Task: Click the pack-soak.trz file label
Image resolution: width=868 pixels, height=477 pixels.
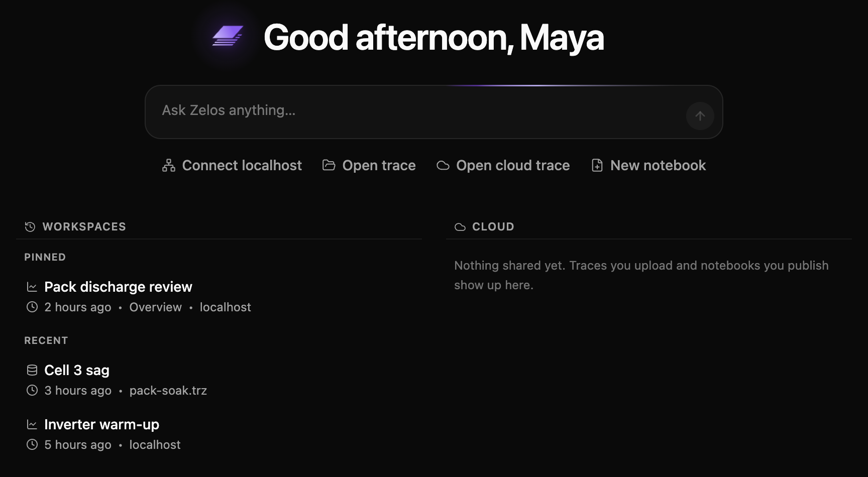Action: [x=168, y=391]
